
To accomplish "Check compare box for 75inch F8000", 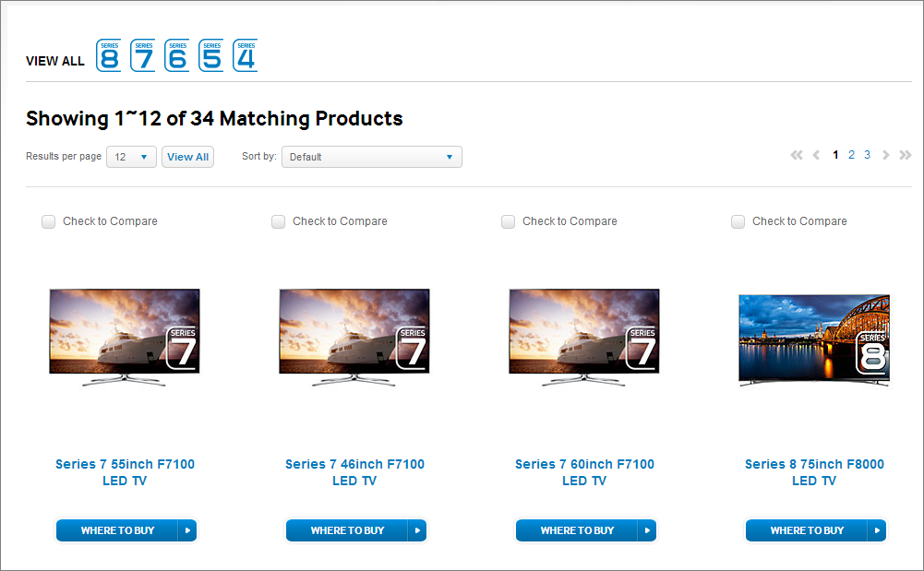I will click(x=738, y=221).
